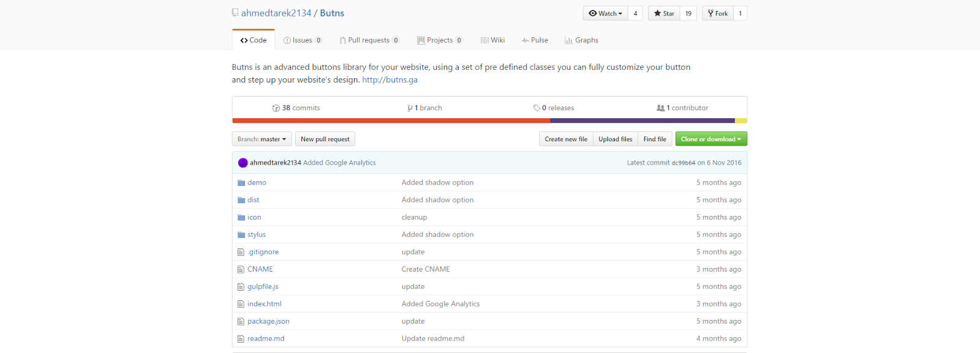Click the gulpfile.js file icon
The image size is (980, 353).
(241, 287)
